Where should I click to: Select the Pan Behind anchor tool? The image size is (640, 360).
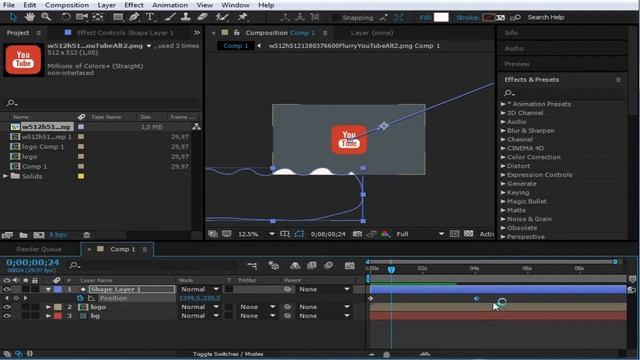(x=98, y=17)
